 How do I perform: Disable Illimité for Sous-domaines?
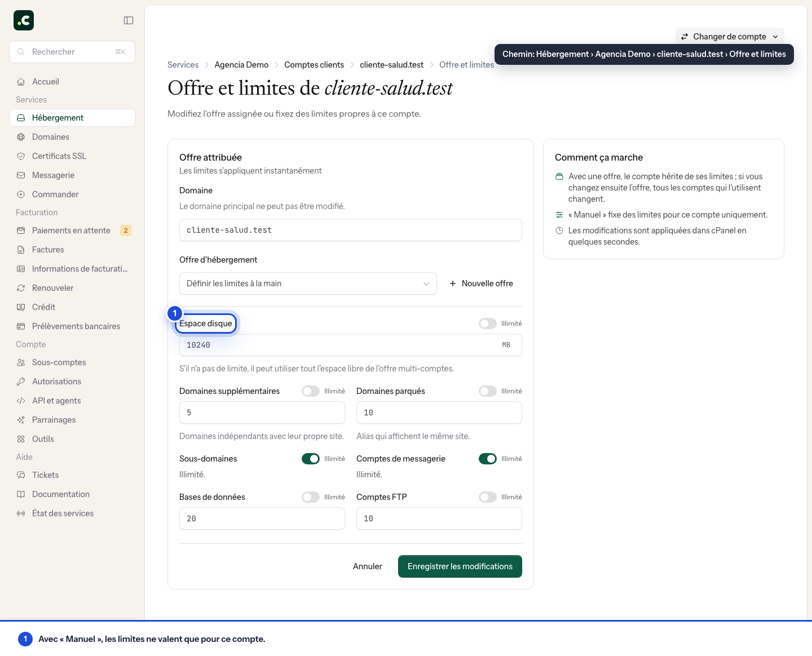(311, 459)
